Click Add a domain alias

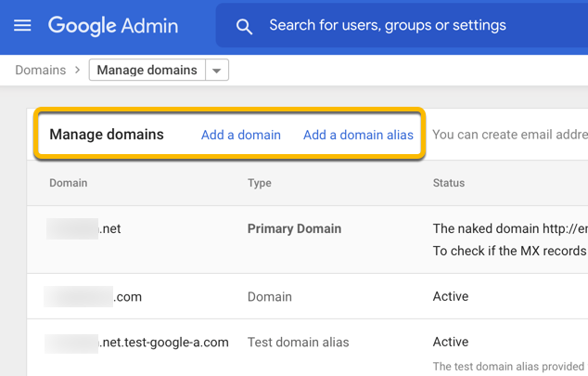[358, 135]
